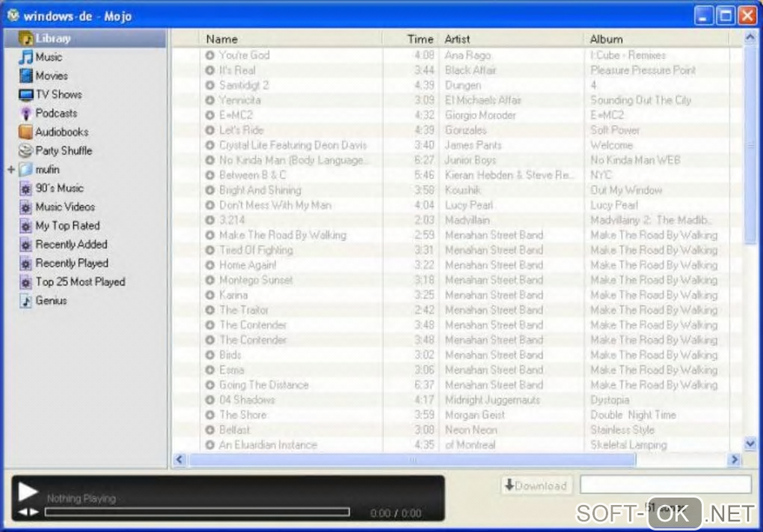Click artist "Giorgio Moroder"

click(480, 115)
